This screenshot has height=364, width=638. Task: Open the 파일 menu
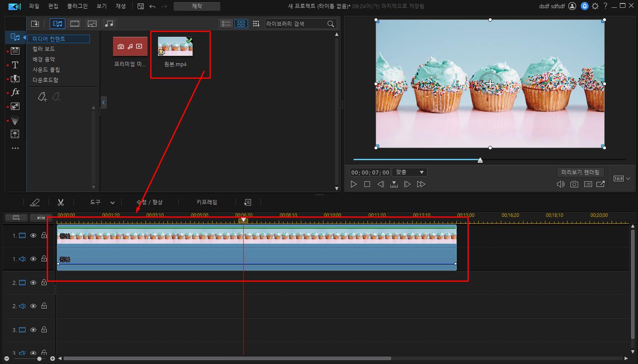pyautogui.click(x=34, y=6)
